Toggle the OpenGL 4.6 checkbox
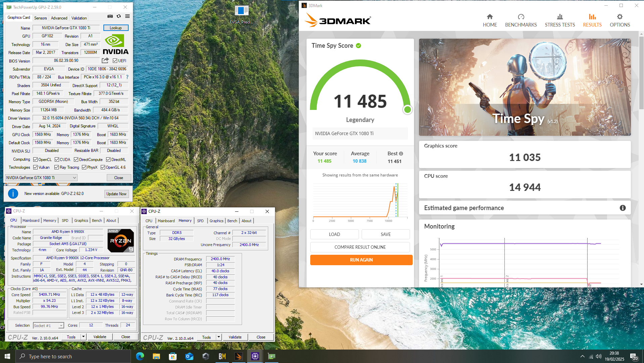Image resolution: width=644 pixels, height=363 pixels. (x=103, y=167)
